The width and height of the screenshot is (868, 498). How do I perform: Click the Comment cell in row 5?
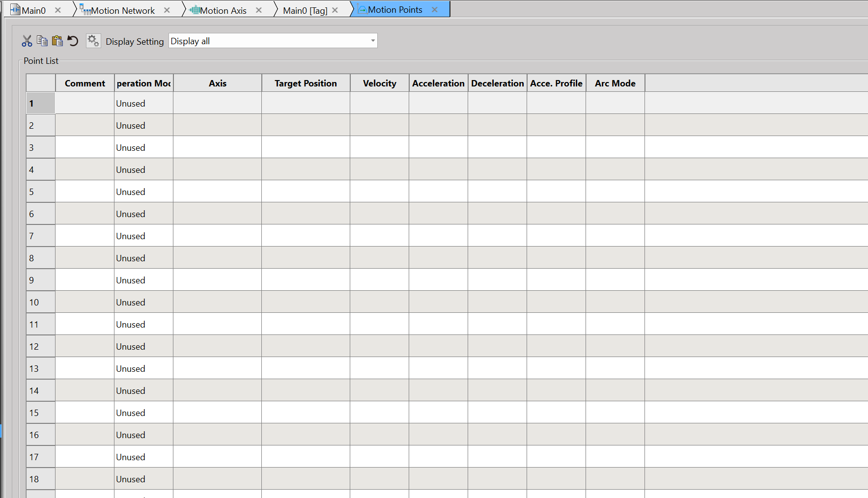pos(84,192)
